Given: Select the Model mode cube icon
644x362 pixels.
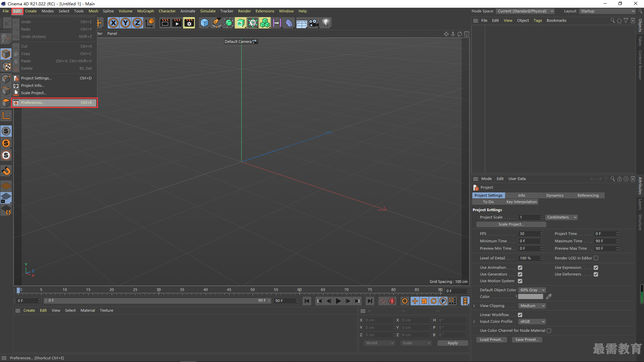Looking at the screenshot, I should pos(6,54).
